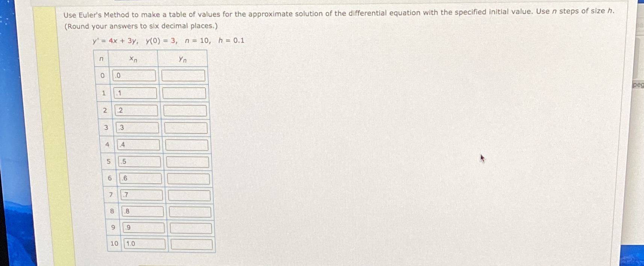Screen dimensions: 644x266
Task: Click the empty y₀ answer field
Action: click(x=183, y=75)
